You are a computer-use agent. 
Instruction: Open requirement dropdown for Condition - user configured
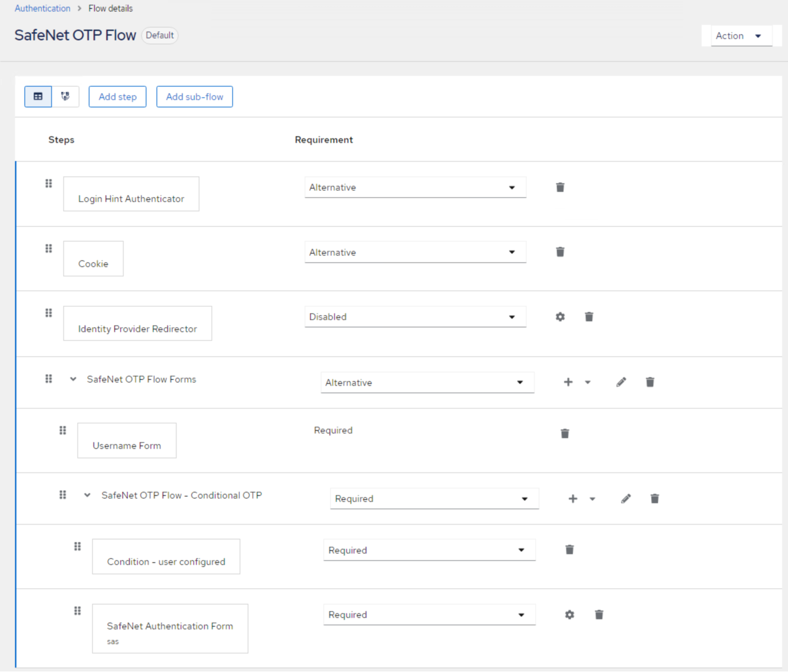tap(429, 550)
